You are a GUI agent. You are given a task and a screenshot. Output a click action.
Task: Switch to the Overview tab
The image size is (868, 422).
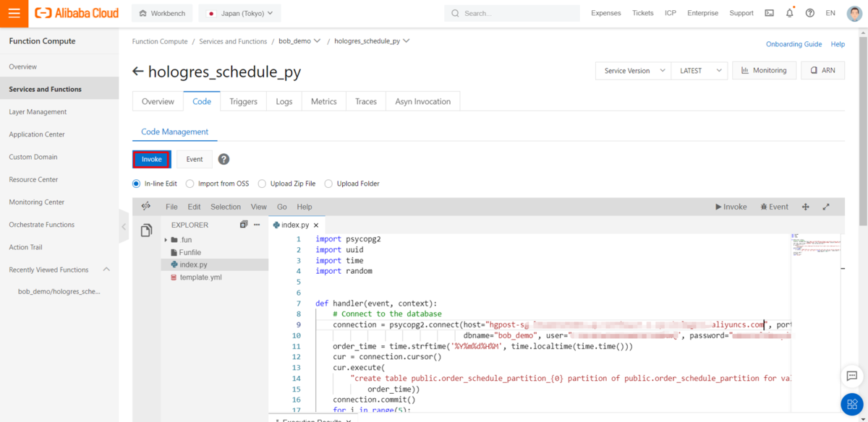pyautogui.click(x=158, y=101)
